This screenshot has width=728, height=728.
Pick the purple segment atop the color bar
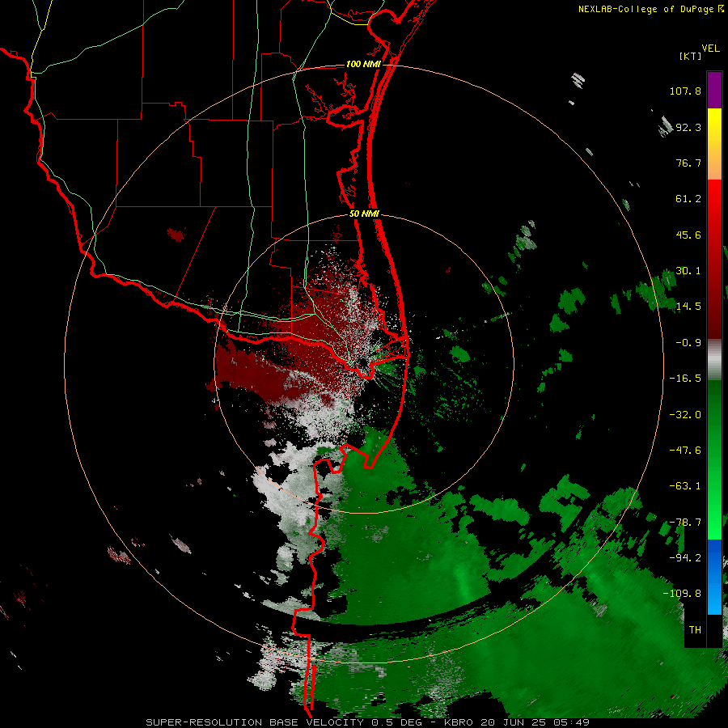[x=714, y=90]
